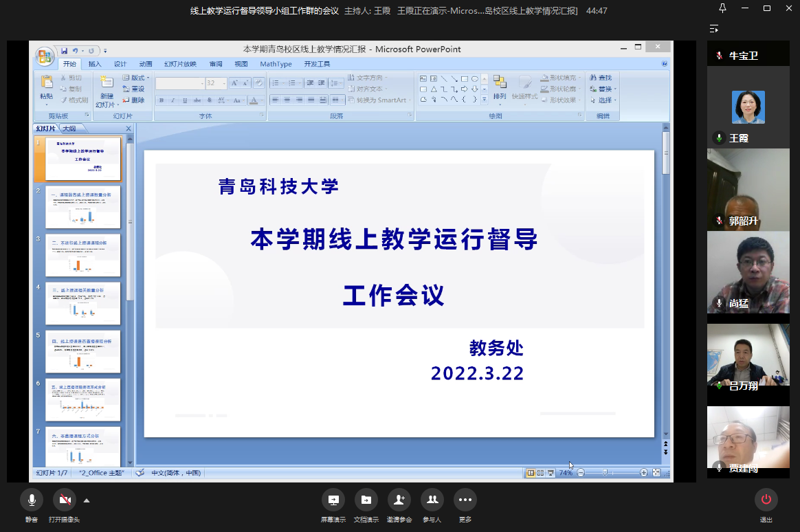Viewport: 800px width, 532px height.
Task: Toggle the 静音 microphone mute button
Action: (x=32, y=500)
